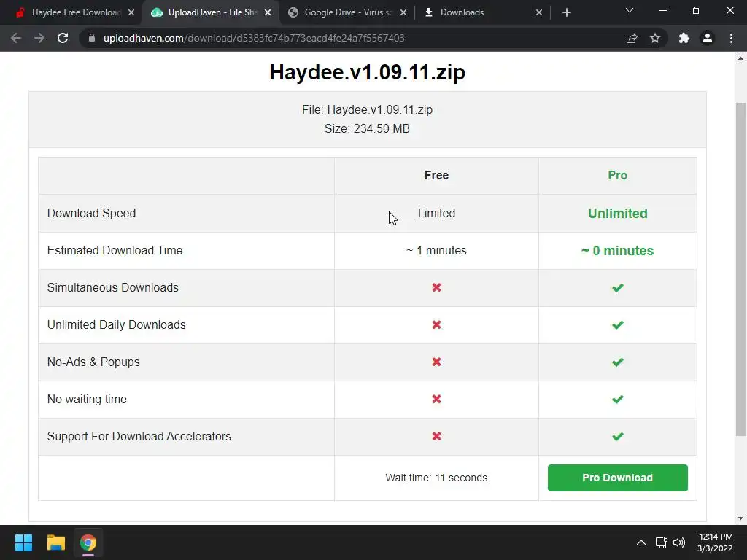747x560 pixels.
Task: Click the green check for No waiting time
Action: (x=617, y=399)
